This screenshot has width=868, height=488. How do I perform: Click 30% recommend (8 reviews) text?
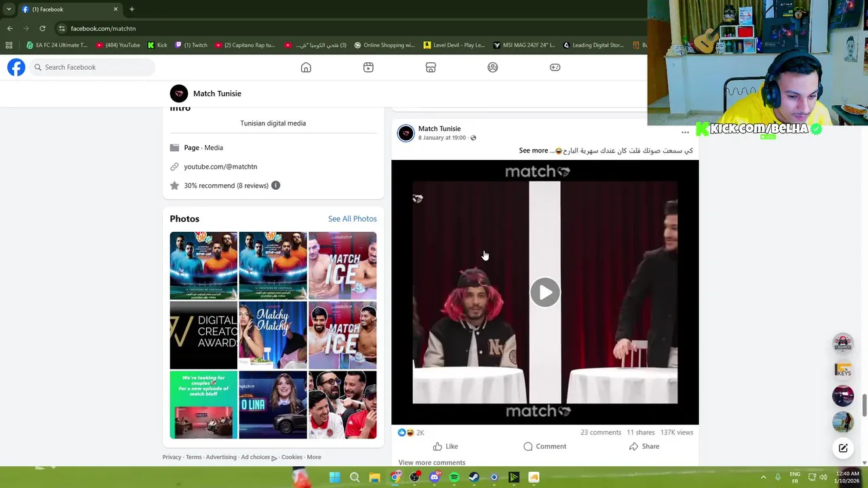[x=226, y=186]
